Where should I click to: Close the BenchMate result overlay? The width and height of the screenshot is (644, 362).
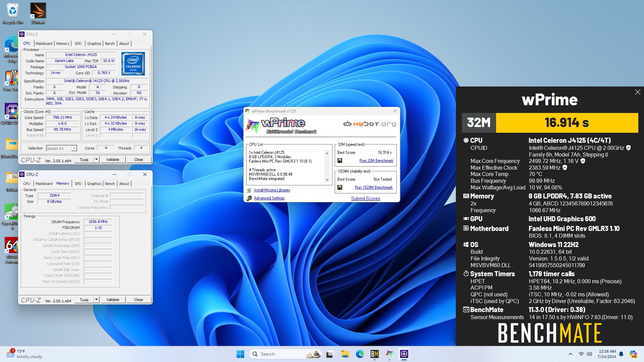638,92
